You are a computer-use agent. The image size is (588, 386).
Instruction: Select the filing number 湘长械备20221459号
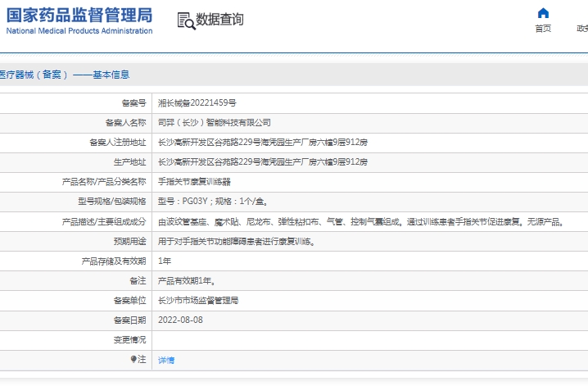point(197,103)
